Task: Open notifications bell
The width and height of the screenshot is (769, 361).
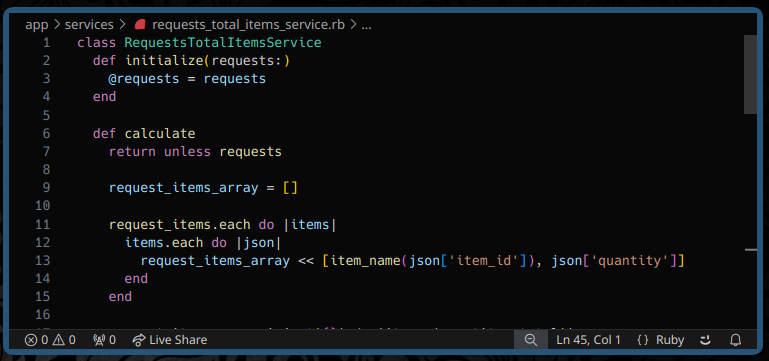Action: point(736,340)
